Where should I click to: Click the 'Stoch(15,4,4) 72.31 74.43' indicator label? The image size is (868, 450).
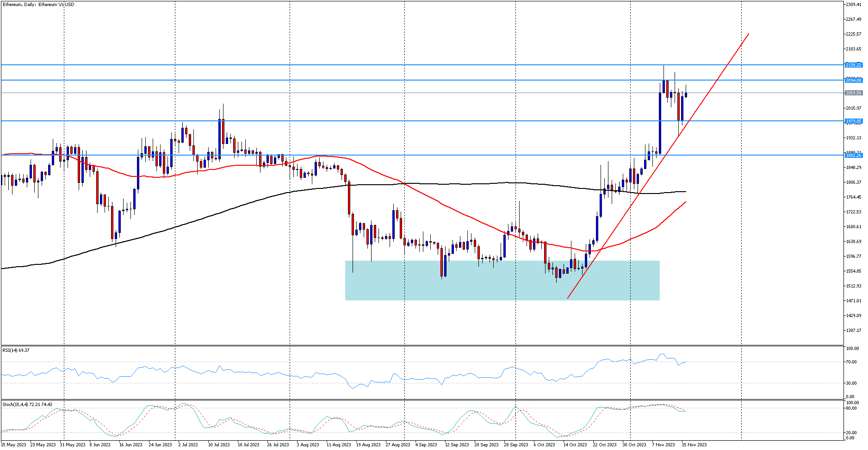(27, 405)
